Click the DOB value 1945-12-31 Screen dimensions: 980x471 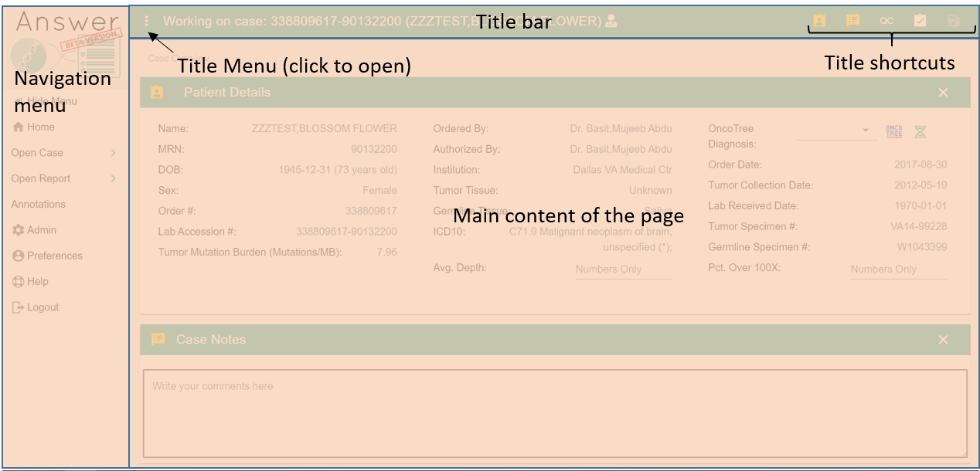338,170
